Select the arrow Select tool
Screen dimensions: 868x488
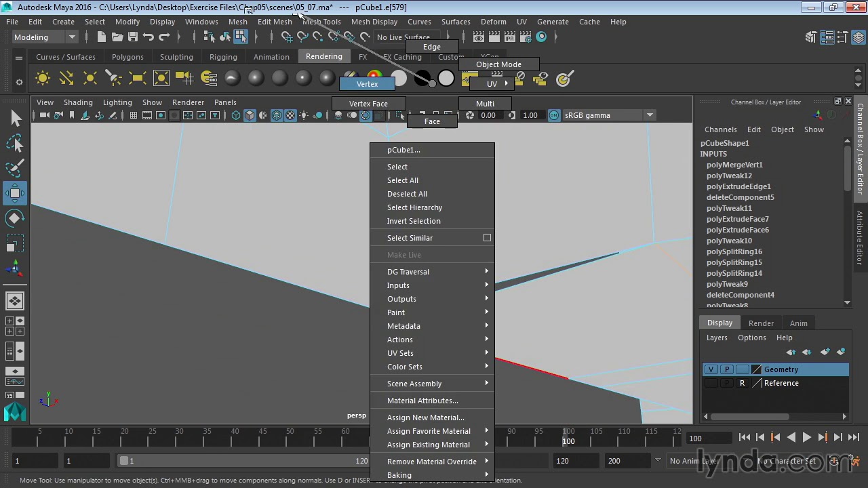(15, 119)
